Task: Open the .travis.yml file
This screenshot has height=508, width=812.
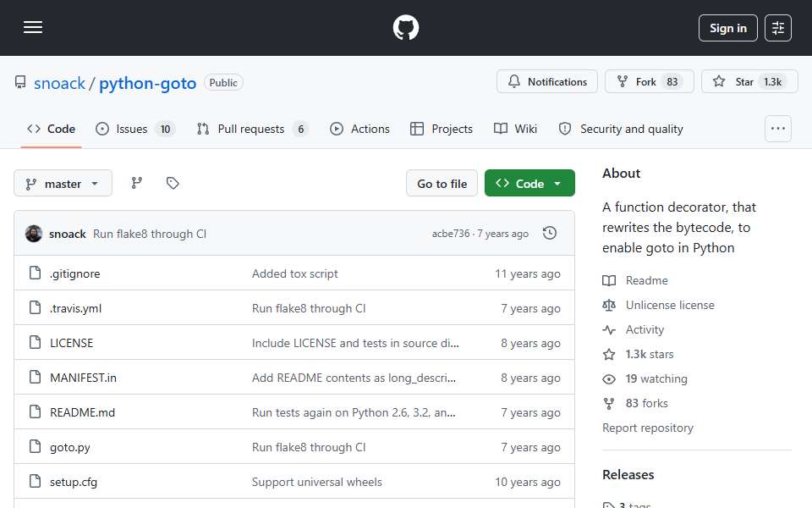Action: tap(75, 308)
